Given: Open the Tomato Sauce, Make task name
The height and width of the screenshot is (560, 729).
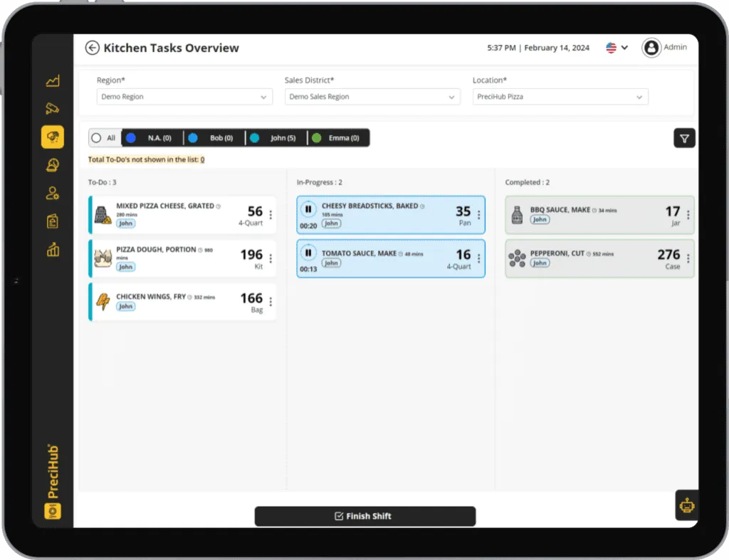Looking at the screenshot, I should tap(359, 253).
